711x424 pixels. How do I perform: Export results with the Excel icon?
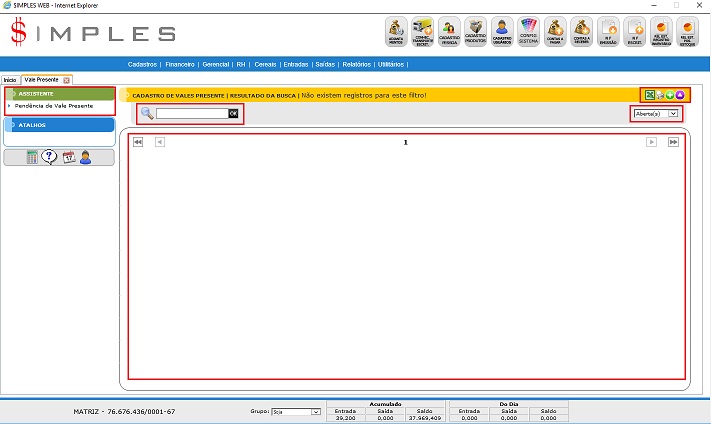650,95
